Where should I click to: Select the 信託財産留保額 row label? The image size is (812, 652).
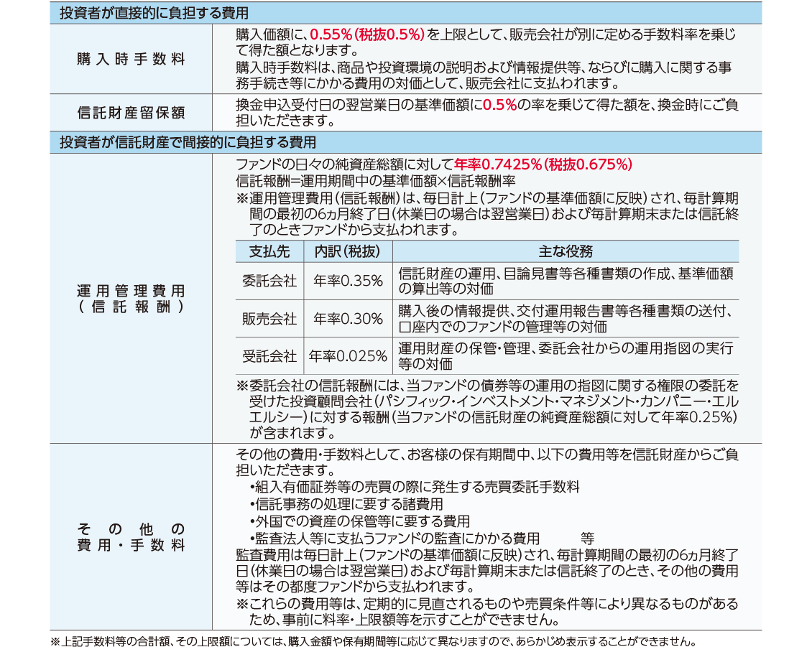click(x=131, y=113)
